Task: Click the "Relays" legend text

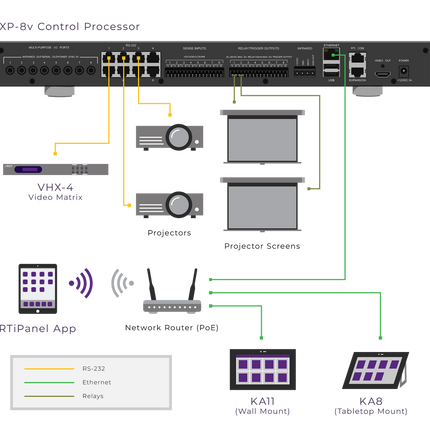Action: 93,396
